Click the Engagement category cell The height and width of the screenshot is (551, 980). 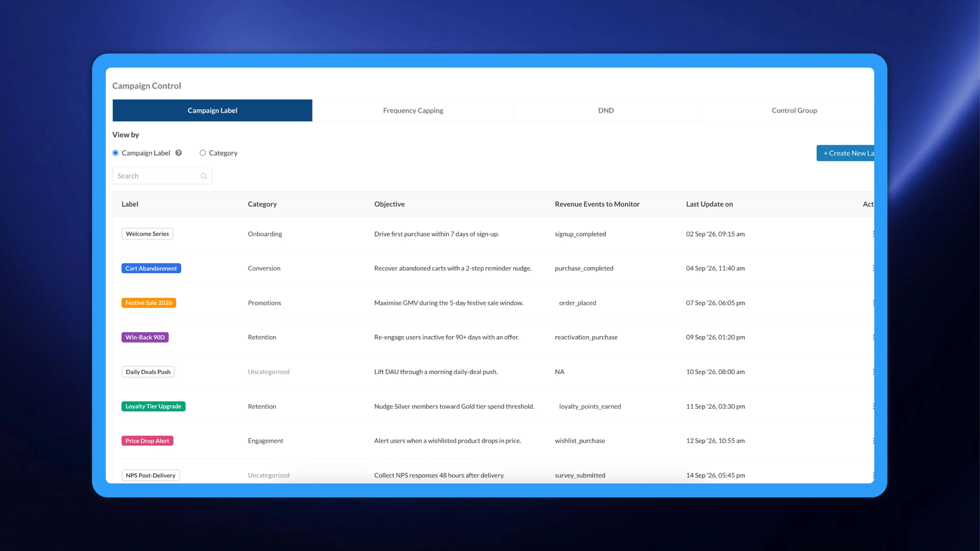point(266,441)
